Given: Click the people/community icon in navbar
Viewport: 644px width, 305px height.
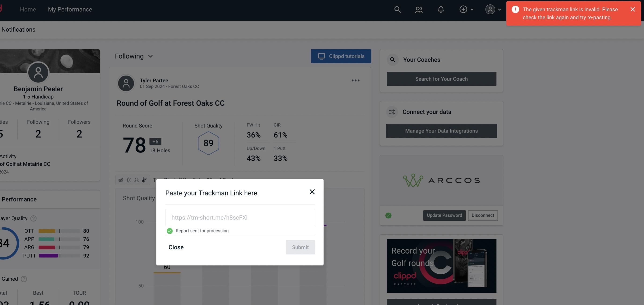Looking at the screenshot, I should click(x=418, y=9).
